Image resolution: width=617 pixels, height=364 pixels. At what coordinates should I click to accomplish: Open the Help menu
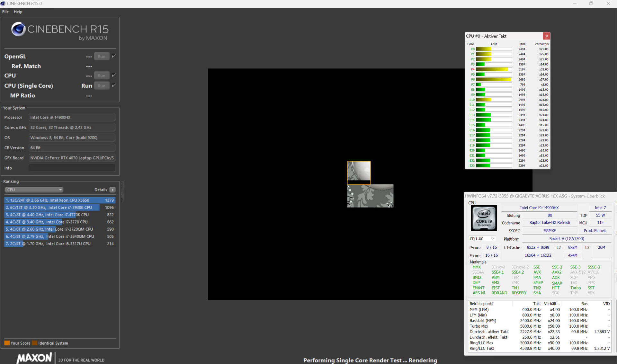point(18,12)
